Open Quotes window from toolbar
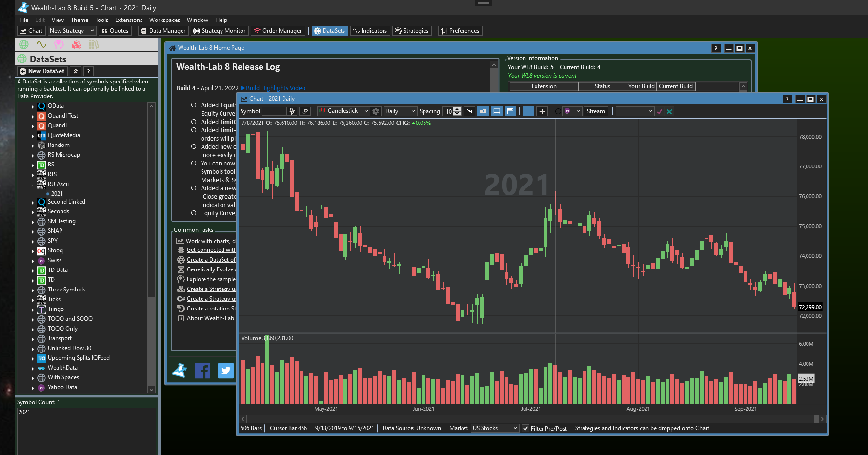The width and height of the screenshot is (868, 455). pos(115,31)
